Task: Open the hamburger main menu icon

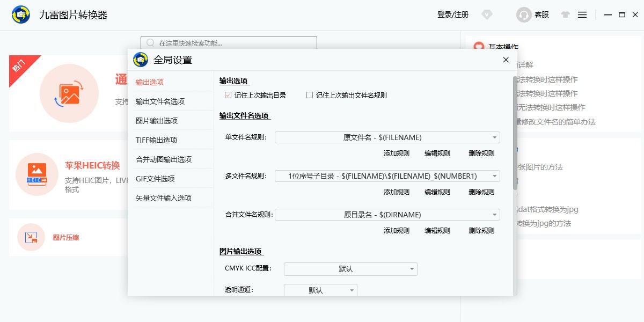Action: [x=582, y=15]
